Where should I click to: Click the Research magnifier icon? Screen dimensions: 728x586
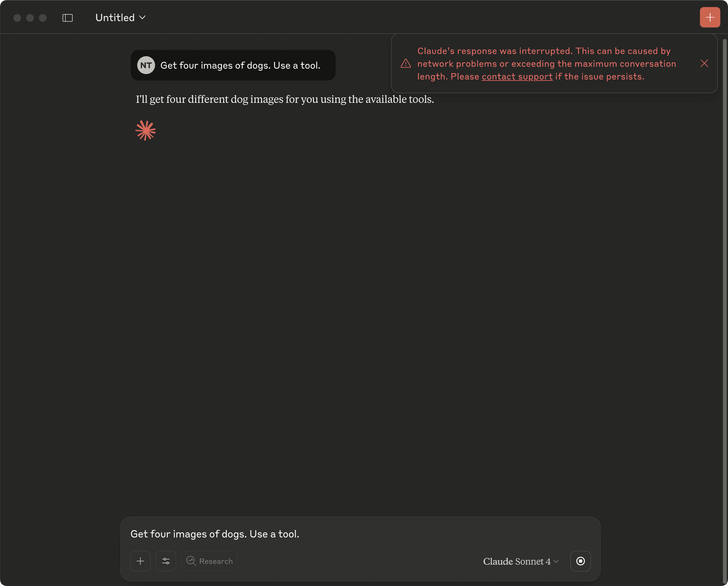click(191, 561)
